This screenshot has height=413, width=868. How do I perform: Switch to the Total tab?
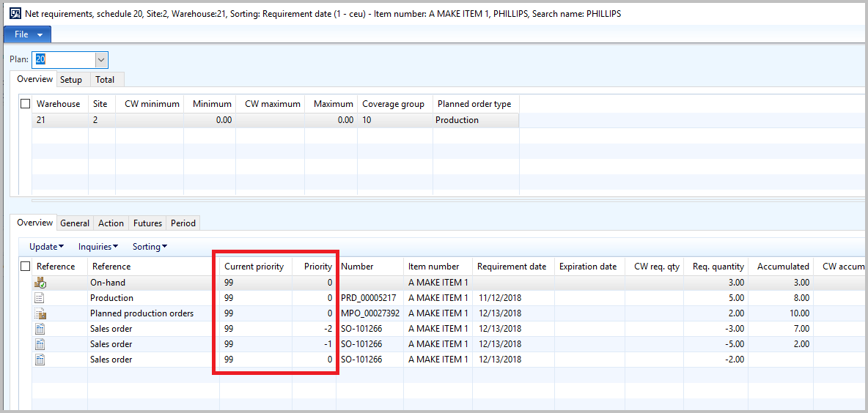click(105, 80)
